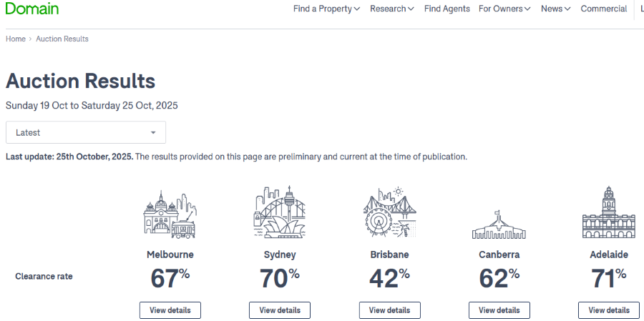Screen dimensions: 644x321
Task: View details for Canberra auctions
Action: [499, 310]
